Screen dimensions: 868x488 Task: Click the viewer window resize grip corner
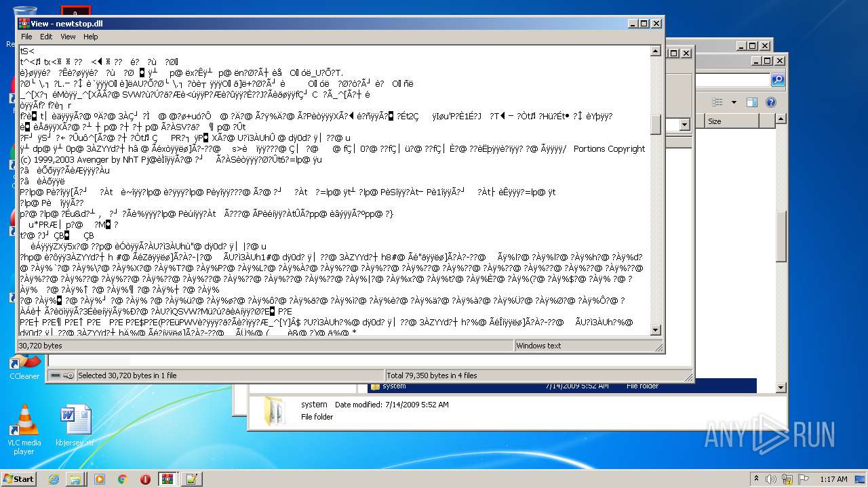[x=658, y=347]
